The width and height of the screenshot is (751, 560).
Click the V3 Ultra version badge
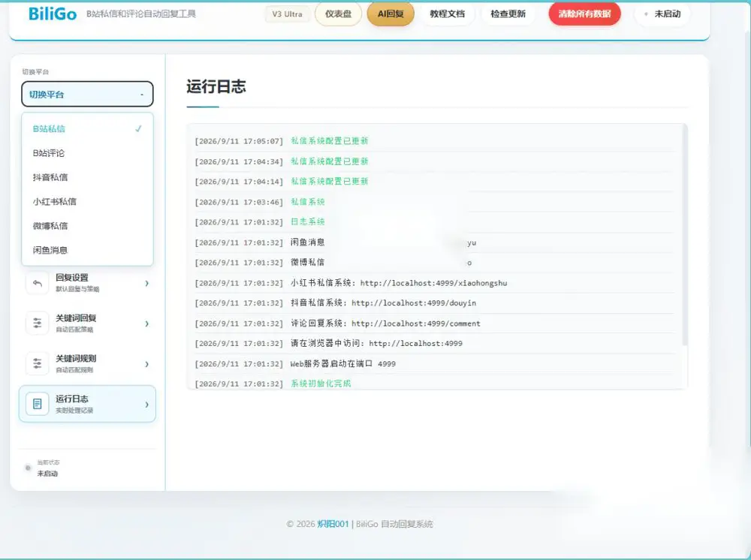pos(287,14)
